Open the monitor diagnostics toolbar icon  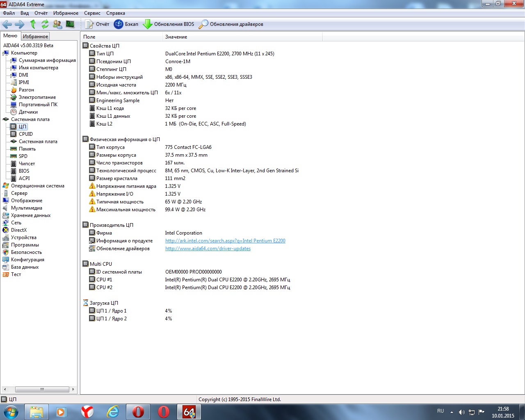(x=70, y=24)
